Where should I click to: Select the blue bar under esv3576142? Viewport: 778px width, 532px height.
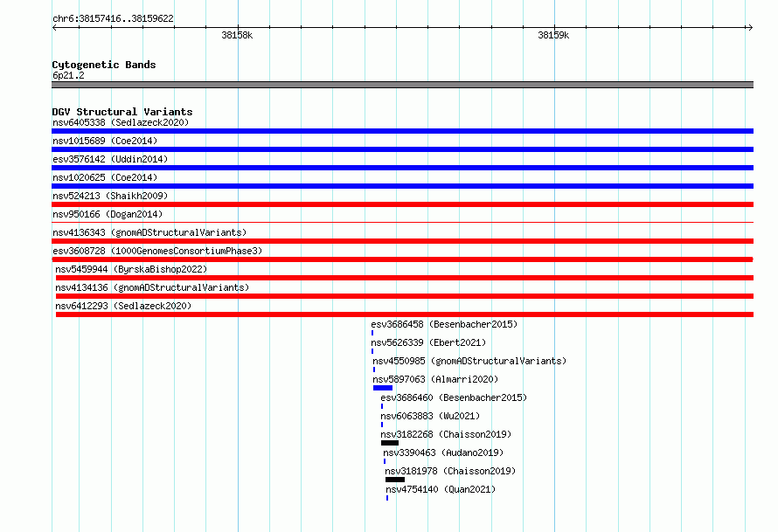coord(402,168)
